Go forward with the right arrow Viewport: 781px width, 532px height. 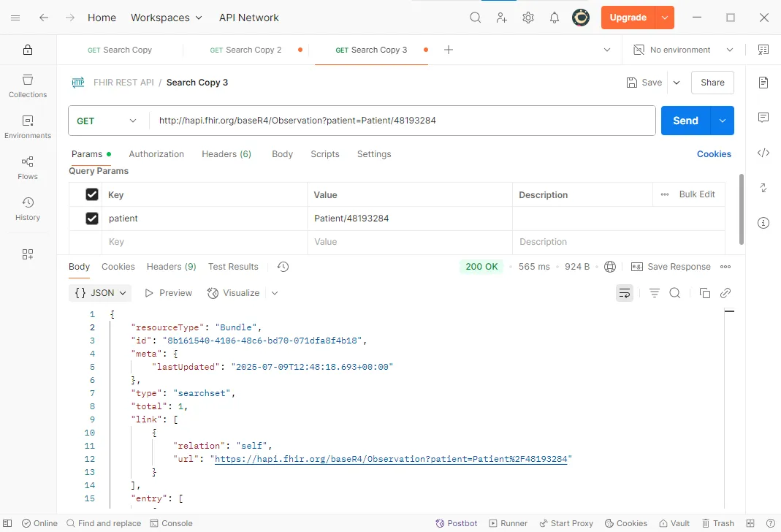point(70,18)
